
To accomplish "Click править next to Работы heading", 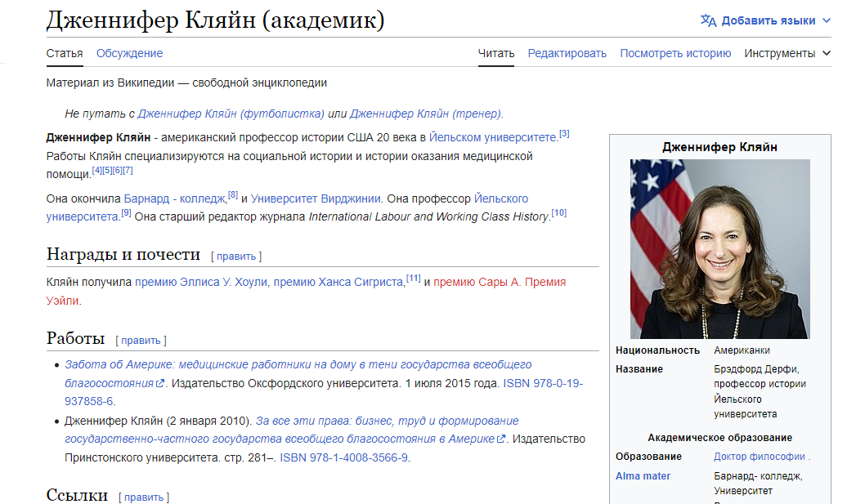I will click(x=141, y=340).
